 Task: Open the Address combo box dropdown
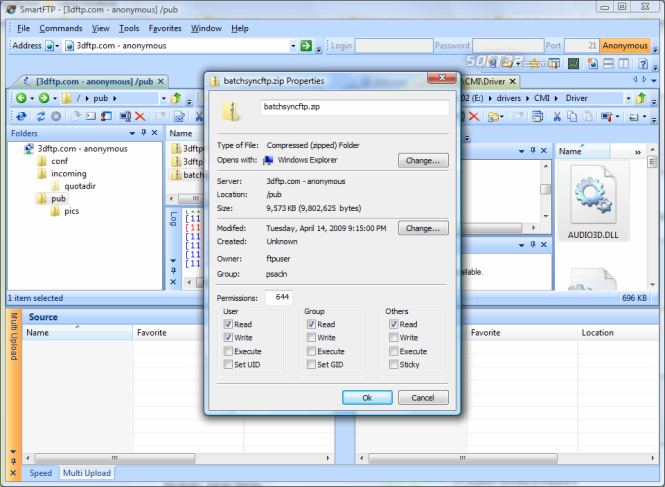(x=293, y=45)
